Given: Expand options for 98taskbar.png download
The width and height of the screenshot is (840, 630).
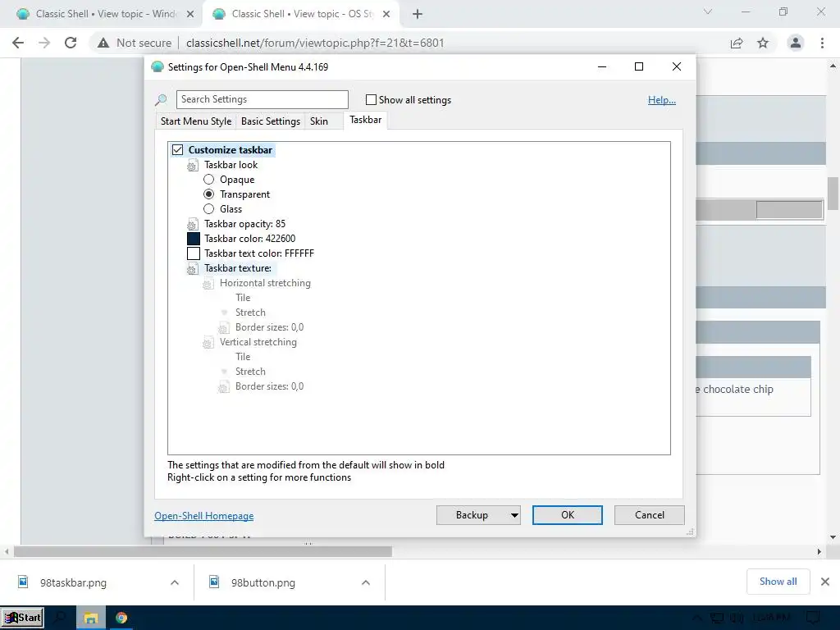Looking at the screenshot, I should coord(175,582).
